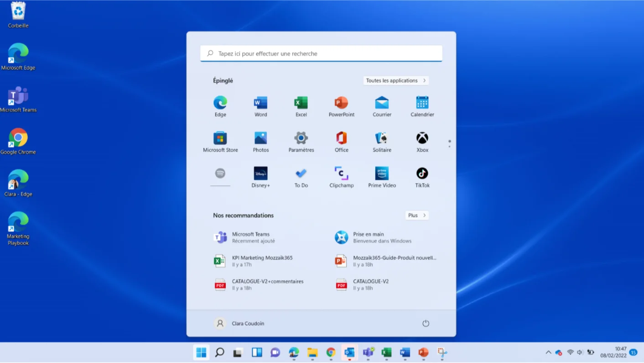Viewport: 644px width, 363px height.
Task: Open Wi-Fi network icon in system tray
Action: tap(570, 352)
